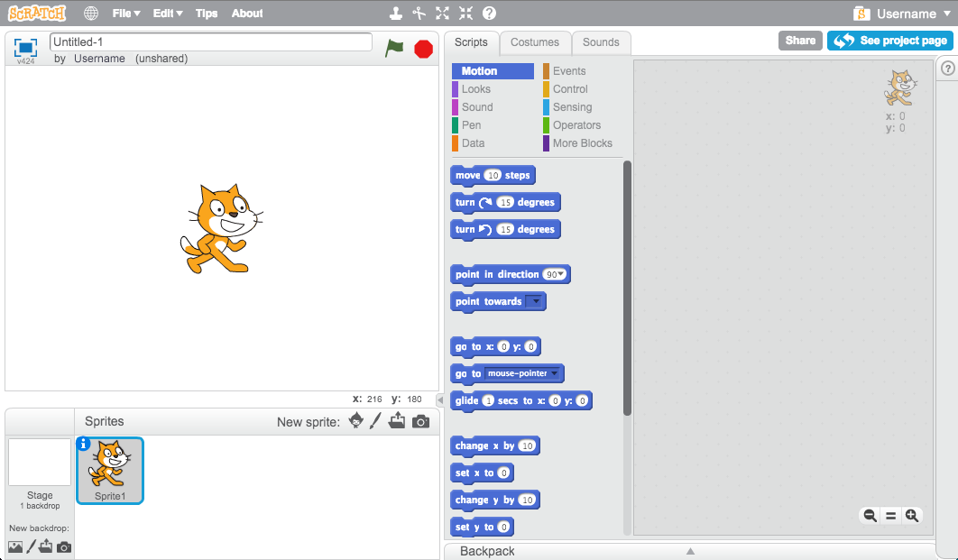Zoom in on the stage
The height and width of the screenshot is (560, 958).
pos(912,516)
